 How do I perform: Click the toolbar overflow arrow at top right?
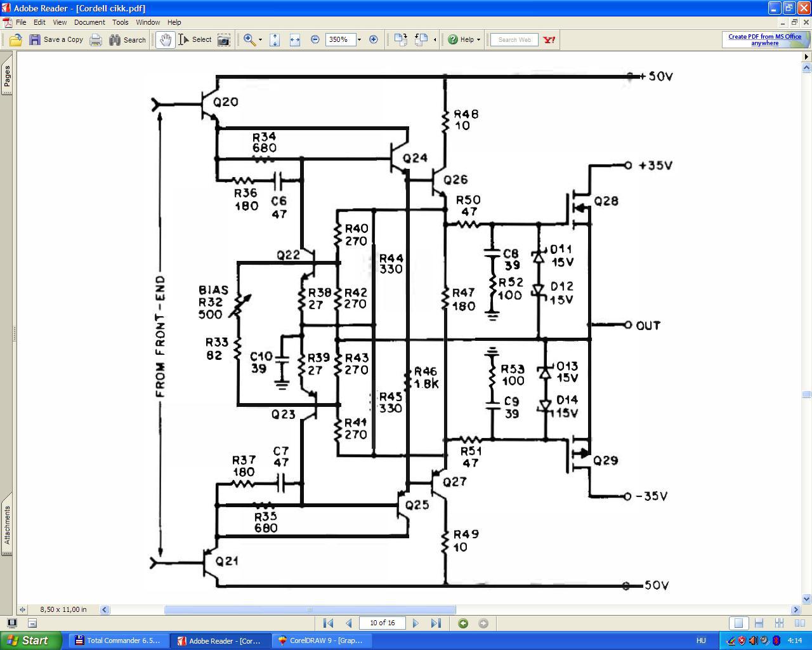(x=807, y=56)
